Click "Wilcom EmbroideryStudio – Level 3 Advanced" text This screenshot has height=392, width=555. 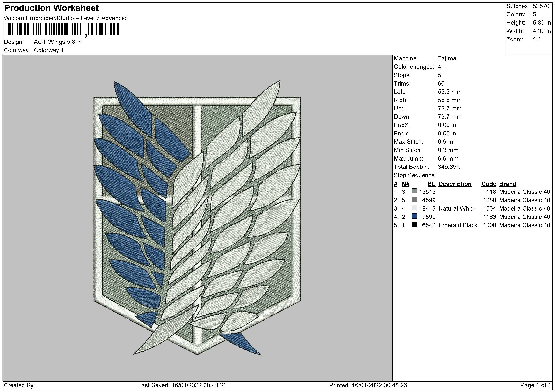coord(66,18)
